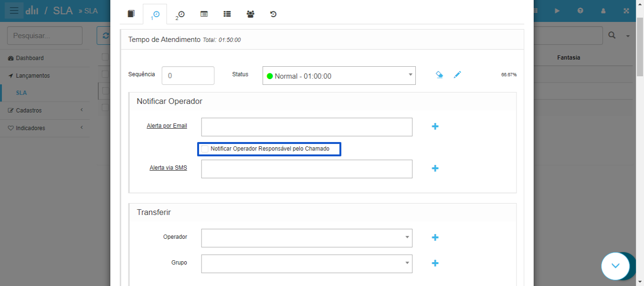The height and width of the screenshot is (286, 644).
Task: Switch to the clock 2 tab
Action: [180, 14]
